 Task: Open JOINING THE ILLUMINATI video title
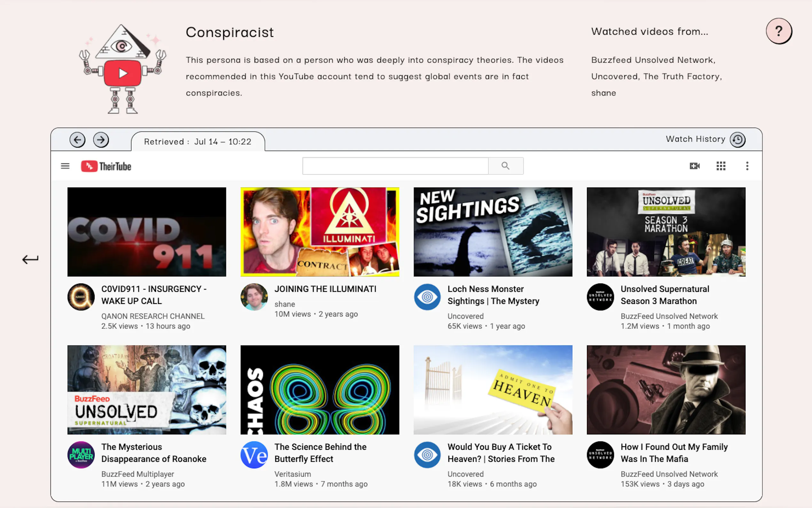[x=325, y=289]
